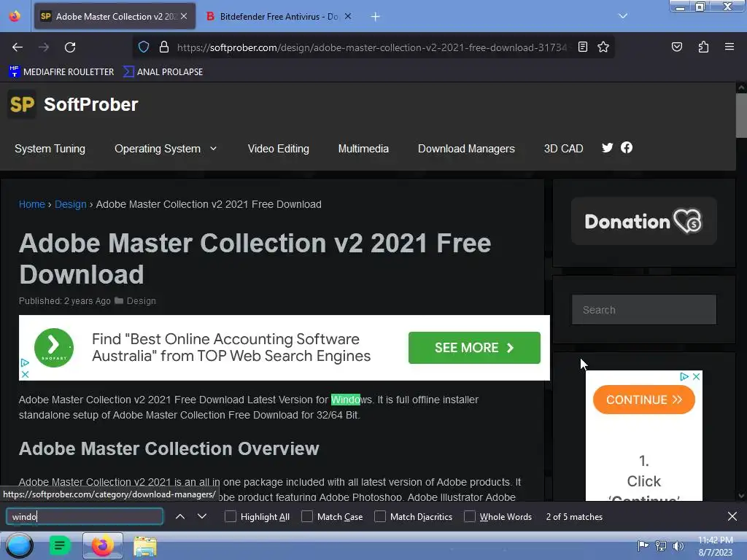Image resolution: width=747 pixels, height=560 pixels.
Task: Open the Video Editing menu item
Action: pyautogui.click(x=278, y=149)
